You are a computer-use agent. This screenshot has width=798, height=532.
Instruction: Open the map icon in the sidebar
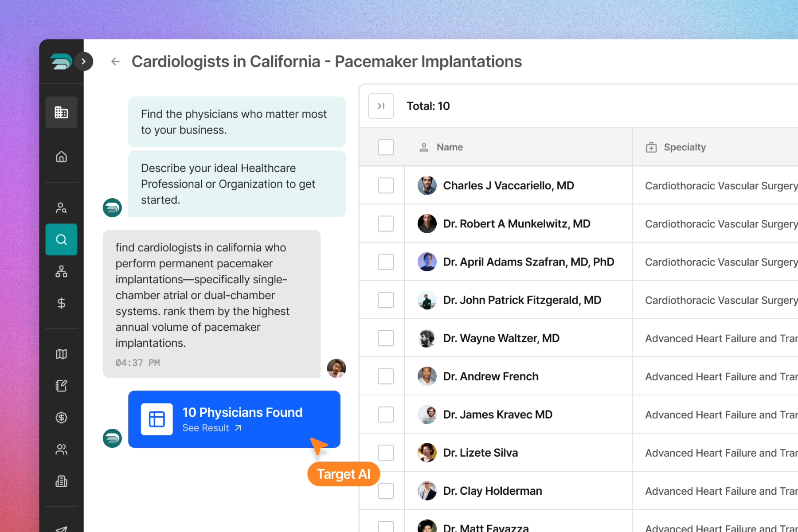(61, 354)
